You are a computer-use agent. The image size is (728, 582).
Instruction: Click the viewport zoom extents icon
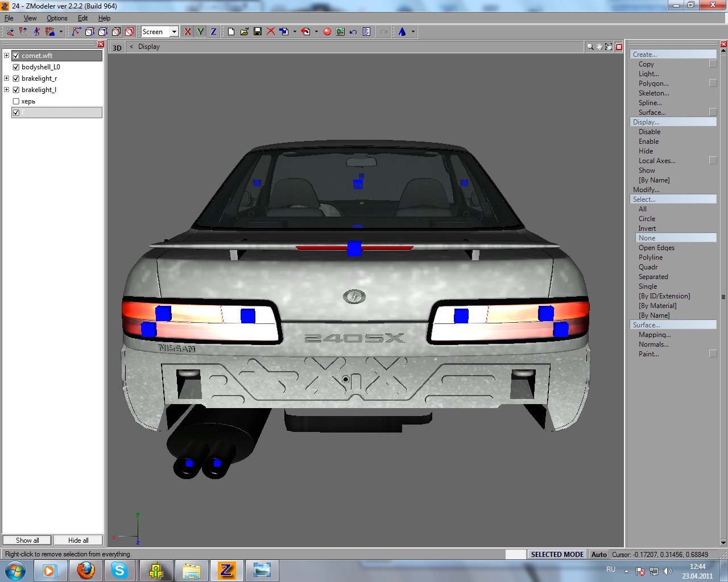point(609,47)
